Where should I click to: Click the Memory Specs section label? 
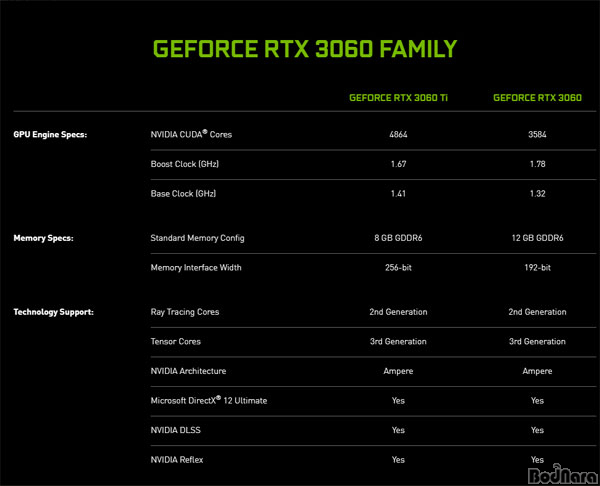click(43, 238)
